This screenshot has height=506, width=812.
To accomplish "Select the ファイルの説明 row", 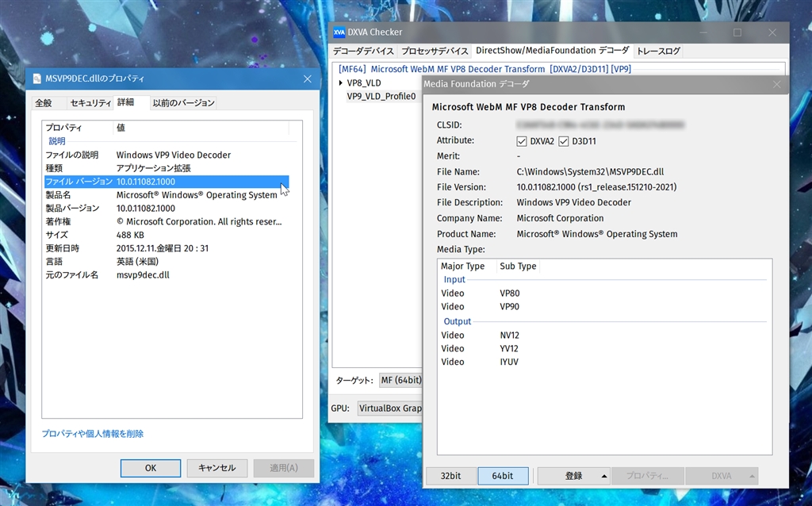I will click(x=167, y=155).
